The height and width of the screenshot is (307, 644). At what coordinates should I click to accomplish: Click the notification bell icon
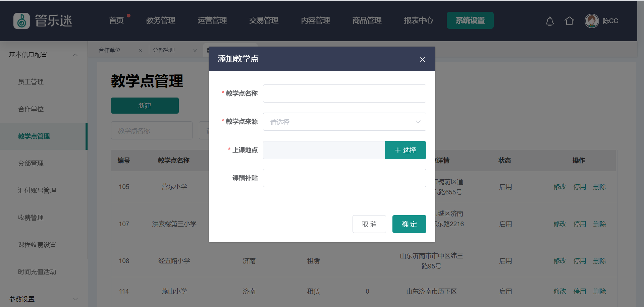coord(549,21)
